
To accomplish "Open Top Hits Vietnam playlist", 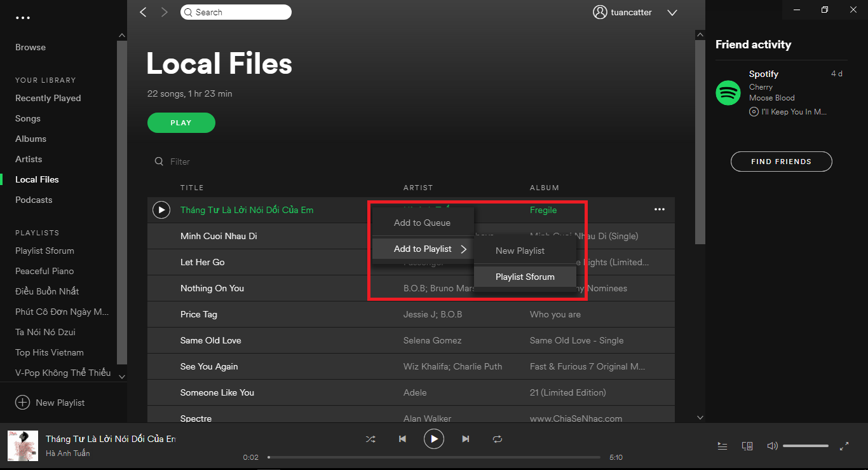I will click(x=50, y=352).
